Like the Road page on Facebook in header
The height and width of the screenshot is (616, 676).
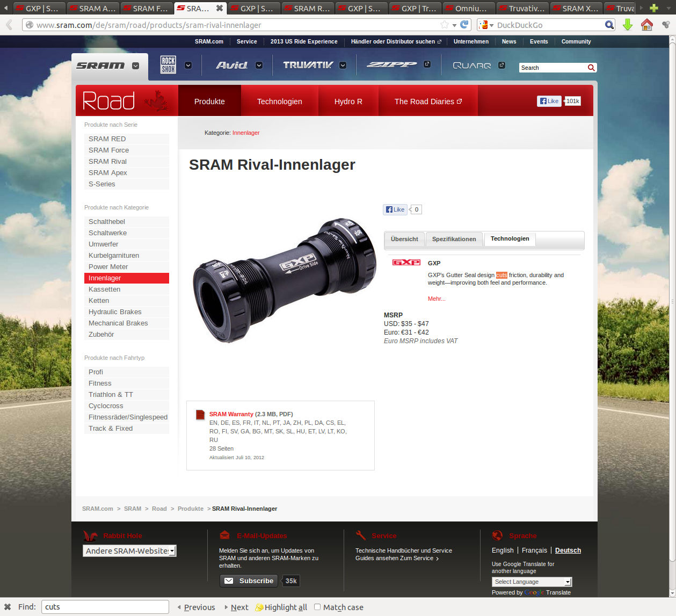(549, 101)
